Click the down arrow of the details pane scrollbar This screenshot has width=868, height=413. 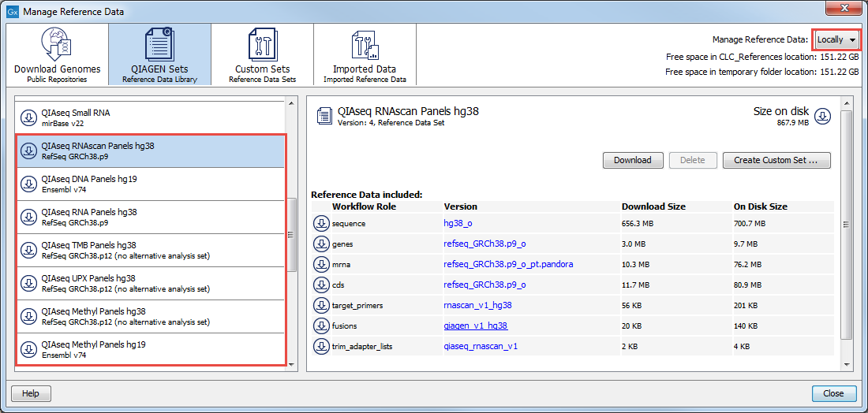pos(845,364)
